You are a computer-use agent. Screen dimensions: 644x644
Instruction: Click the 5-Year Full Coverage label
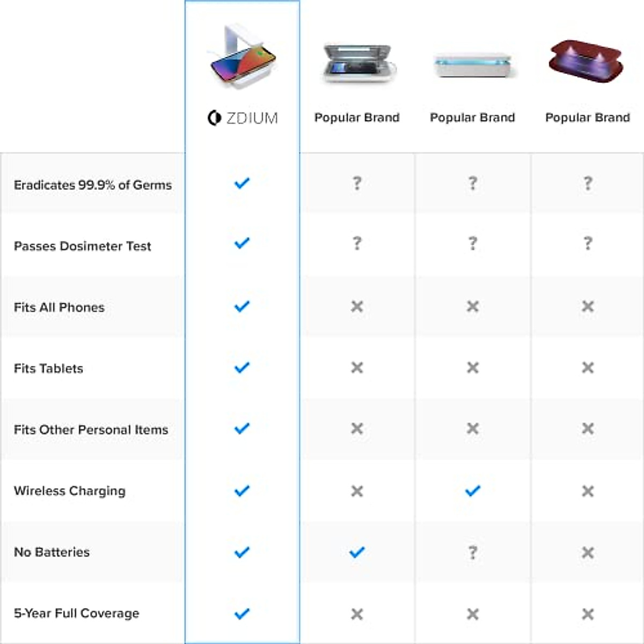pyautogui.click(x=77, y=613)
